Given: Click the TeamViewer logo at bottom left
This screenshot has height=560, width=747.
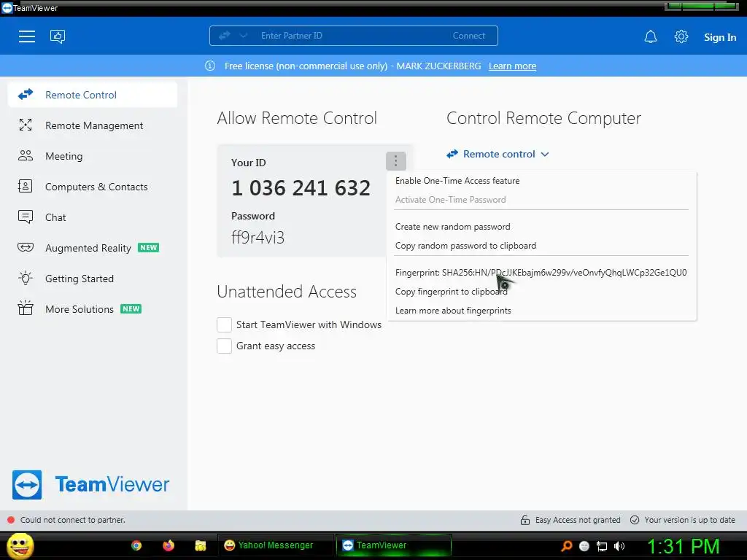Looking at the screenshot, I should pyautogui.click(x=90, y=485).
